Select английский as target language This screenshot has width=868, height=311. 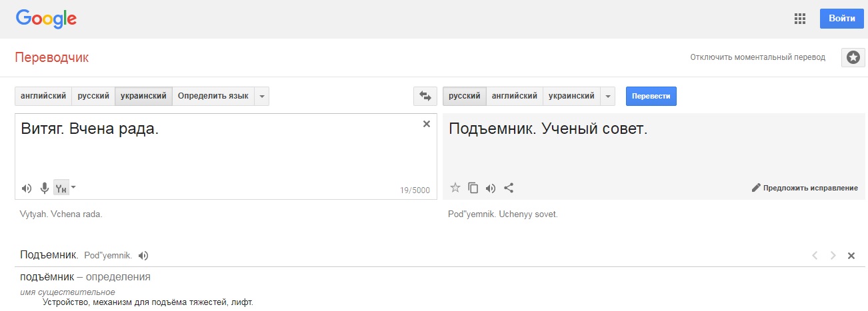514,96
